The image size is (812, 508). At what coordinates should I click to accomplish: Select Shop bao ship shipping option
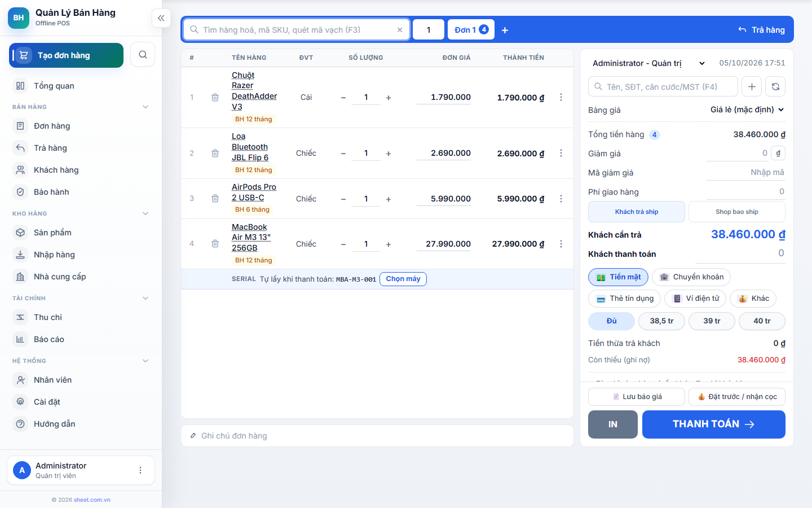(737, 212)
